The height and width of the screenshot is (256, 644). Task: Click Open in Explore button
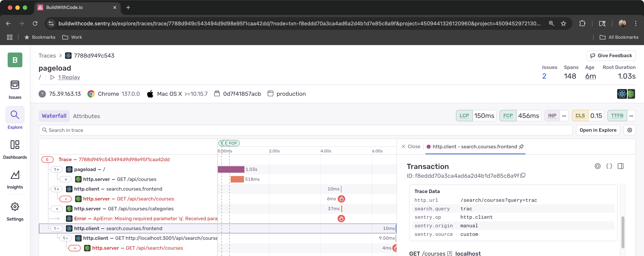pos(598,130)
